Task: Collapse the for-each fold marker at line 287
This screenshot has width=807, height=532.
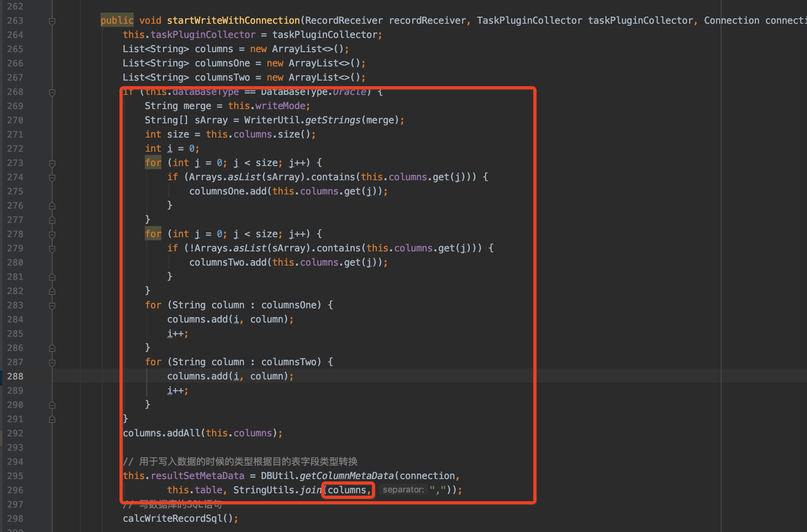Action: point(52,362)
